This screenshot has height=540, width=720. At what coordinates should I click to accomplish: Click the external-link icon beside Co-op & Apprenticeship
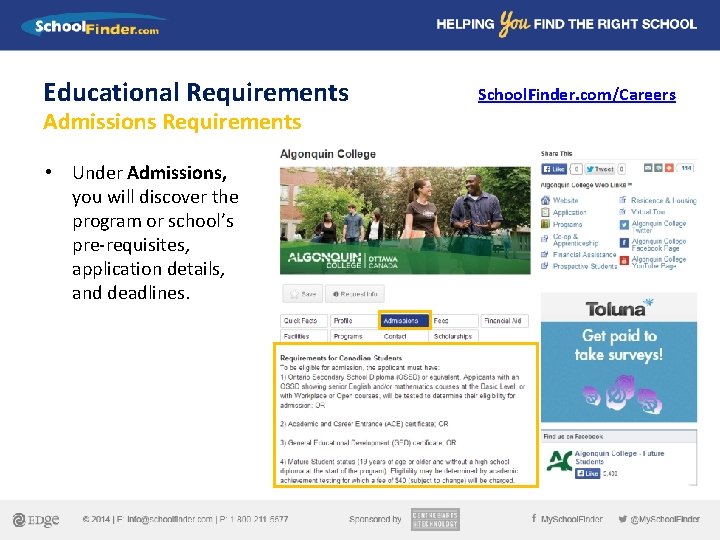tap(545, 239)
